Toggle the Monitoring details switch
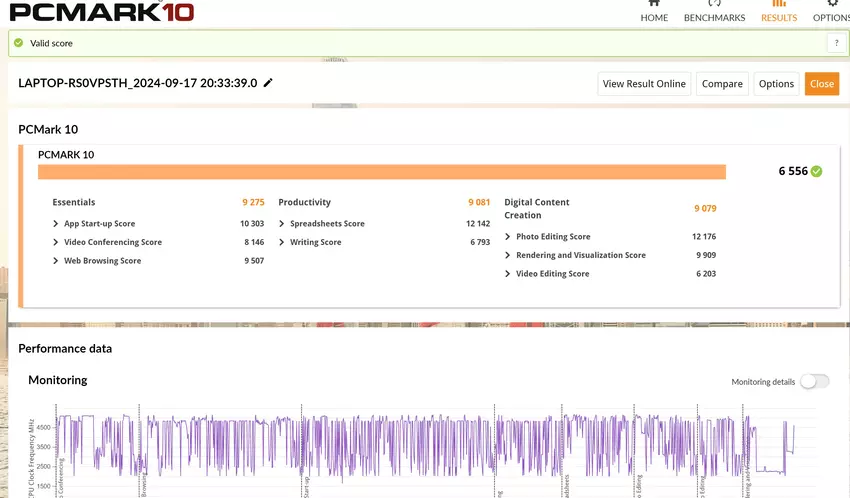Viewport: 850px width, 498px height. click(x=814, y=381)
